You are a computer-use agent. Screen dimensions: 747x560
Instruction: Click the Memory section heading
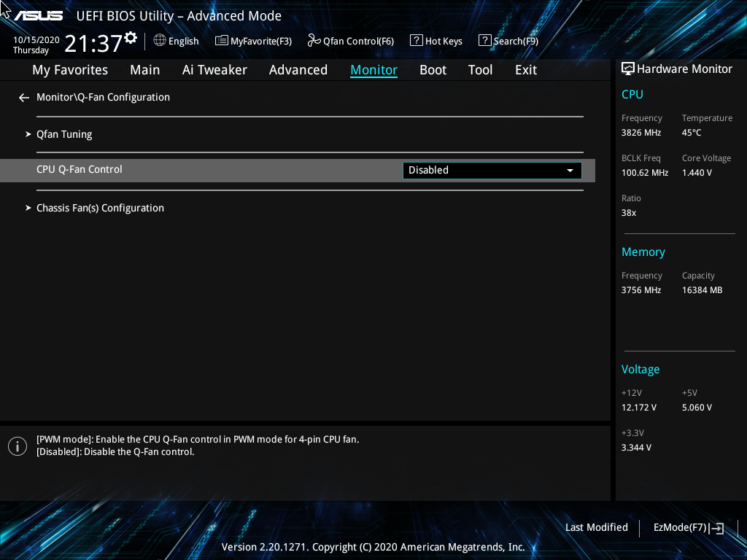643,252
